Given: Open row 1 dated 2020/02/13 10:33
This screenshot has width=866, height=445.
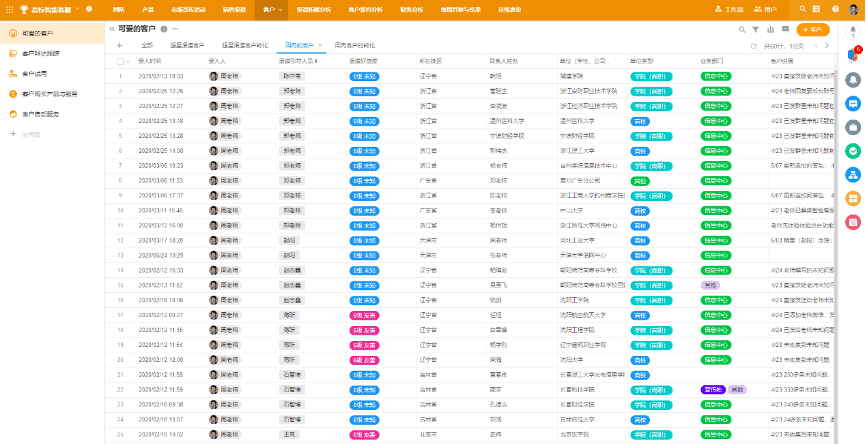Looking at the screenshot, I should tap(471, 76).
